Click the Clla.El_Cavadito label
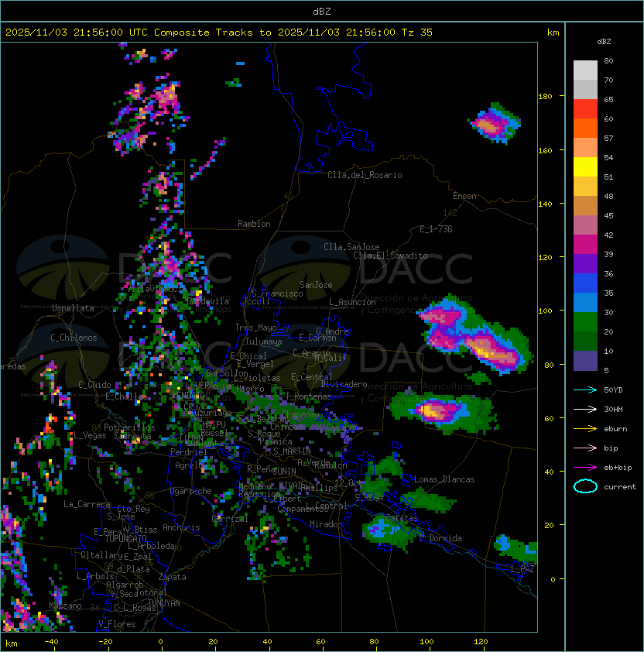This screenshot has width=644, height=652. 390,256
